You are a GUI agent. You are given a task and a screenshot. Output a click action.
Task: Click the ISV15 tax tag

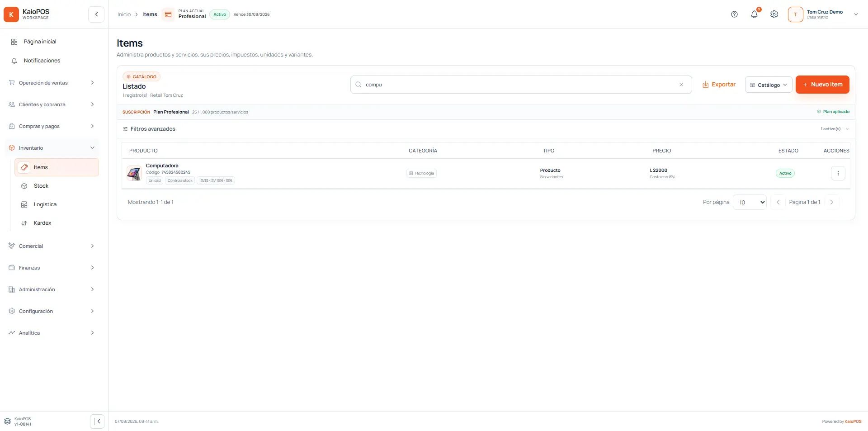pos(216,180)
